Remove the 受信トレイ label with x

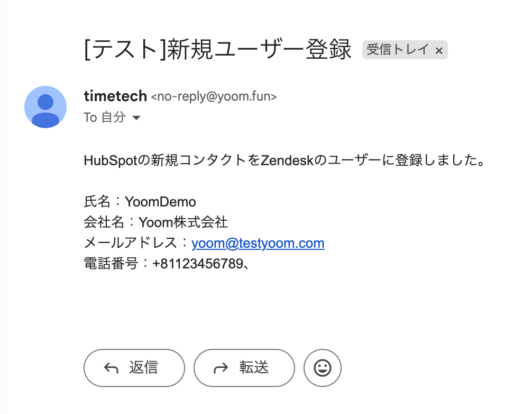click(439, 51)
